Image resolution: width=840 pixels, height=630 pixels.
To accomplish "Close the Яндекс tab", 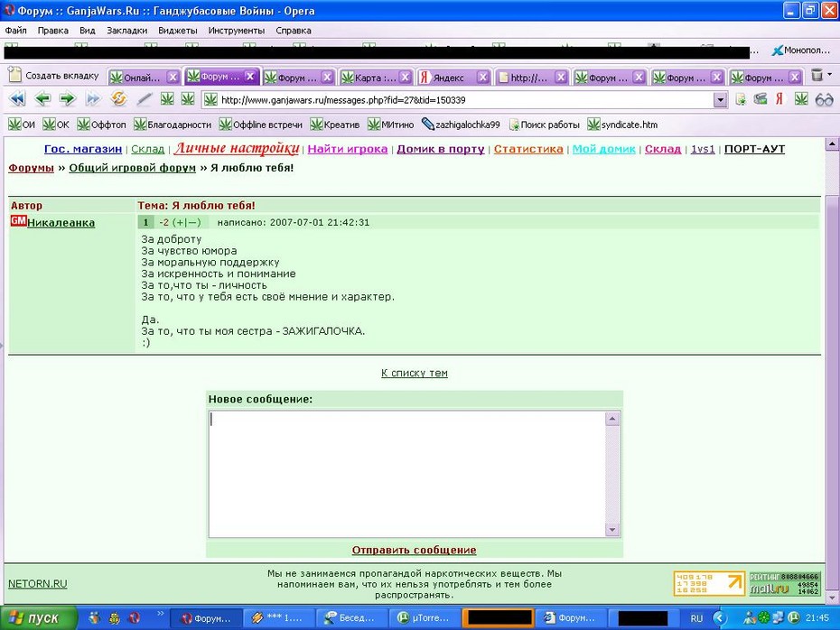I will click(x=482, y=77).
